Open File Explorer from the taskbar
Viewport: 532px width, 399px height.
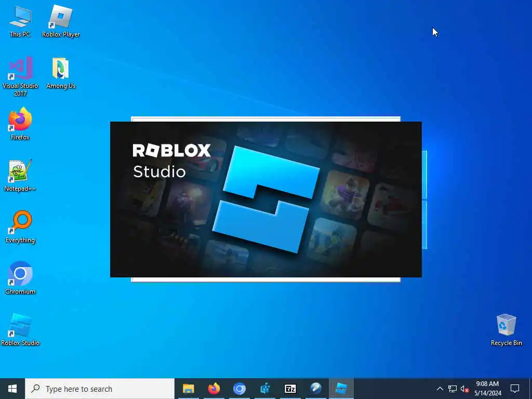188,389
